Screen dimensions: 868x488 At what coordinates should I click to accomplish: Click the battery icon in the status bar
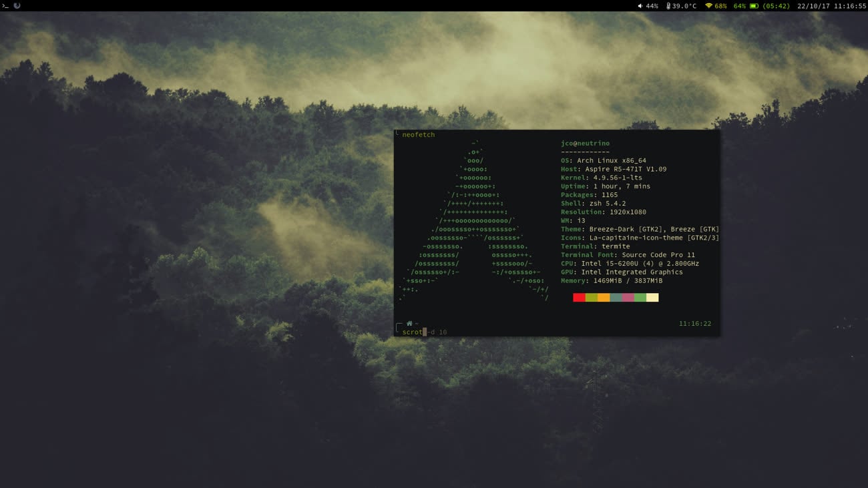point(754,6)
